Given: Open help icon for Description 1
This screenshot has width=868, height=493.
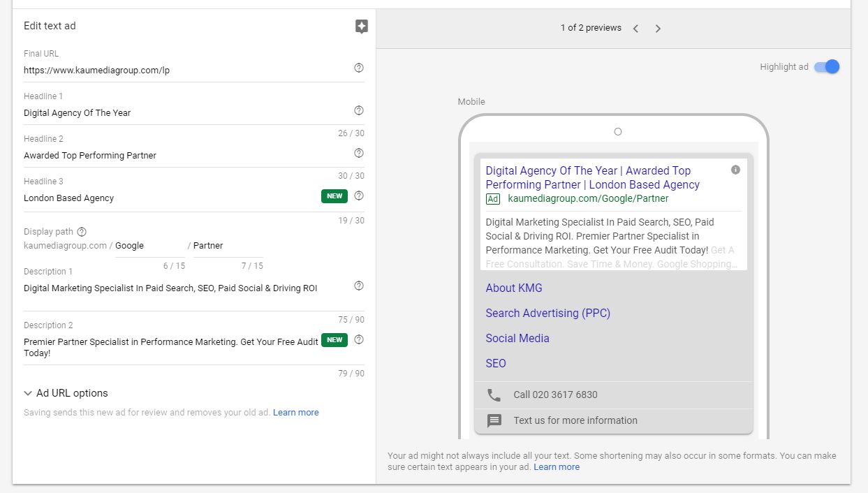Looking at the screenshot, I should (x=359, y=286).
